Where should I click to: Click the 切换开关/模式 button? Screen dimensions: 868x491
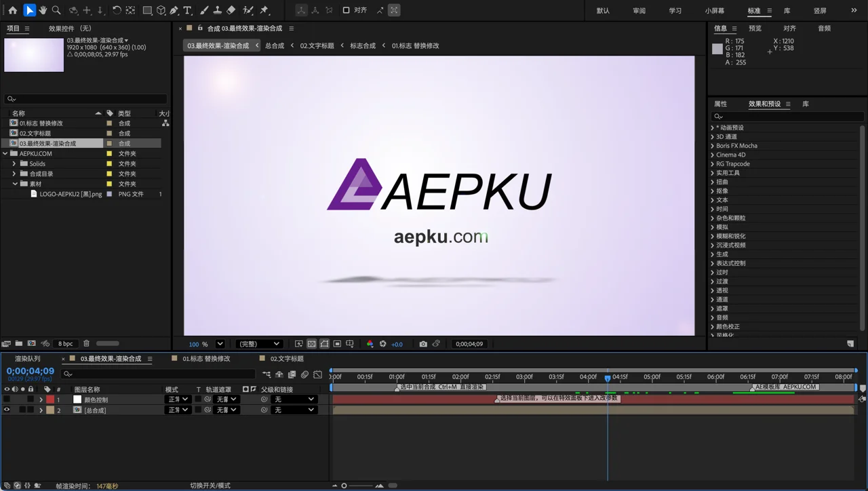point(210,486)
